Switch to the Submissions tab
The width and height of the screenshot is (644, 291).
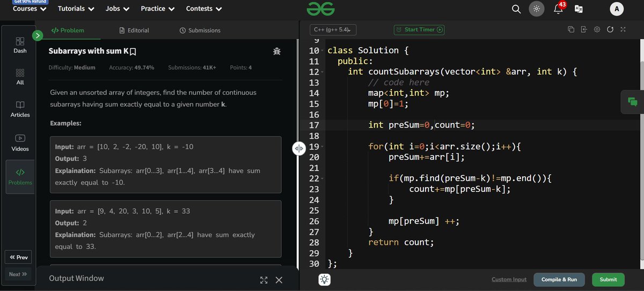coord(200,31)
